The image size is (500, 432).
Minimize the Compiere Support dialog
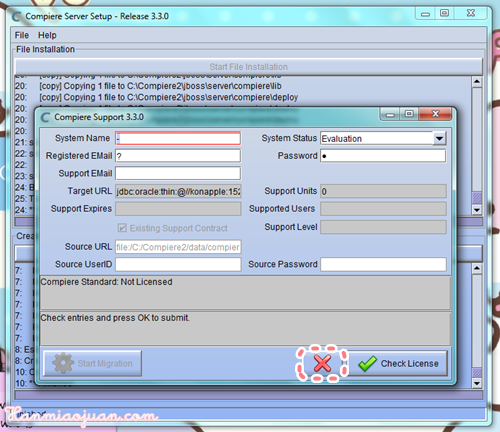coord(390,114)
